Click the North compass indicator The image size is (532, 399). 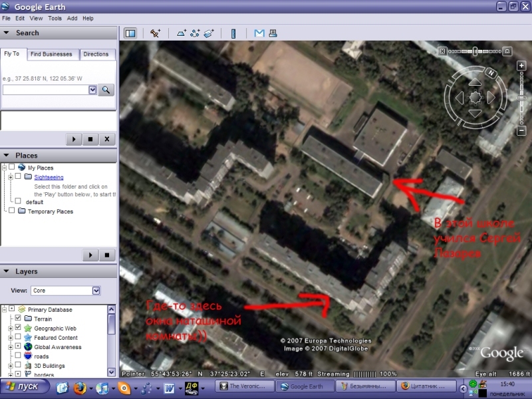pyautogui.click(x=490, y=72)
